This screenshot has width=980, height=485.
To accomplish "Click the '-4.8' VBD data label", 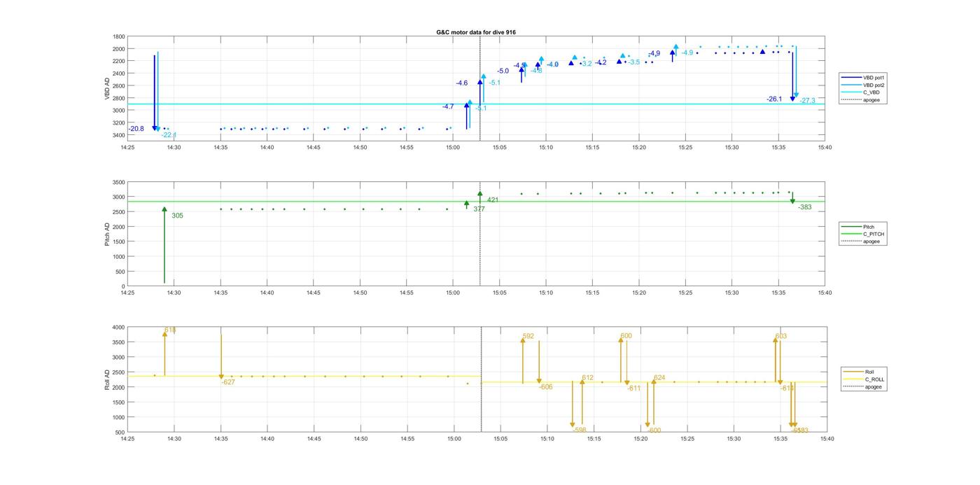I will pos(536,71).
